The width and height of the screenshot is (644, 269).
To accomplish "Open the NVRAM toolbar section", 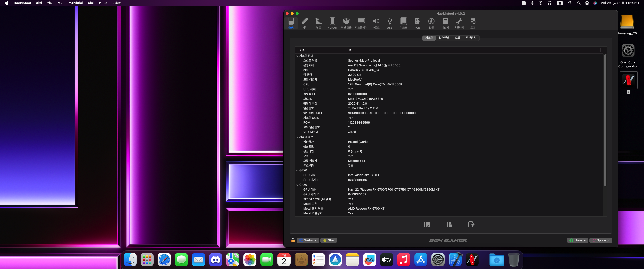I will tap(332, 23).
